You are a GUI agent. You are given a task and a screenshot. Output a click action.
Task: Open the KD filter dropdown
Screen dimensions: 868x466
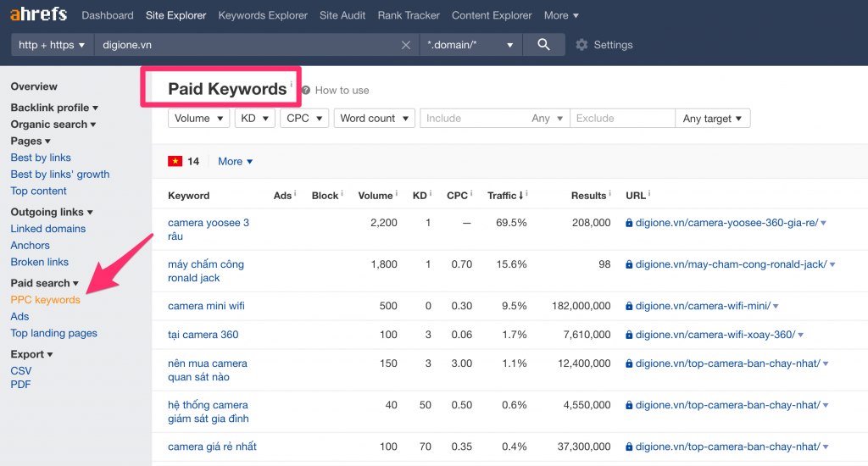pos(254,119)
